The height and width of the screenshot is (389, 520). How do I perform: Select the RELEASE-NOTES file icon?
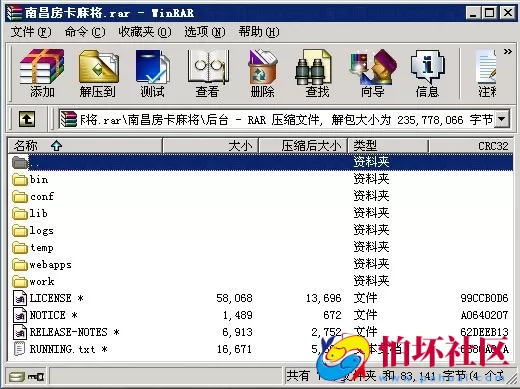pos(20,332)
